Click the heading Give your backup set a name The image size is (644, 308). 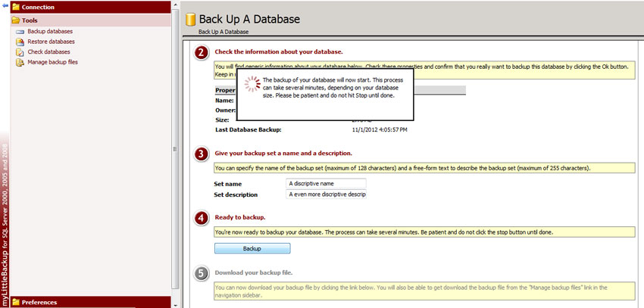(x=283, y=153)
